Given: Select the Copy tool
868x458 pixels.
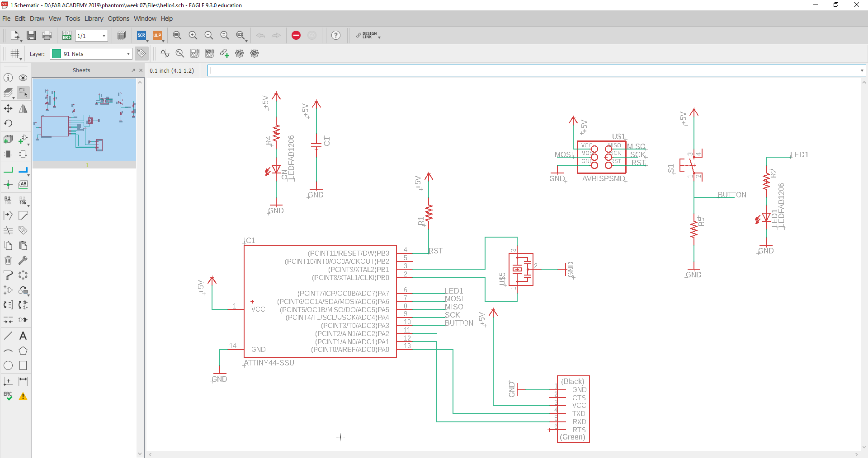Looking at the screenshot, I should pos(8,245).
